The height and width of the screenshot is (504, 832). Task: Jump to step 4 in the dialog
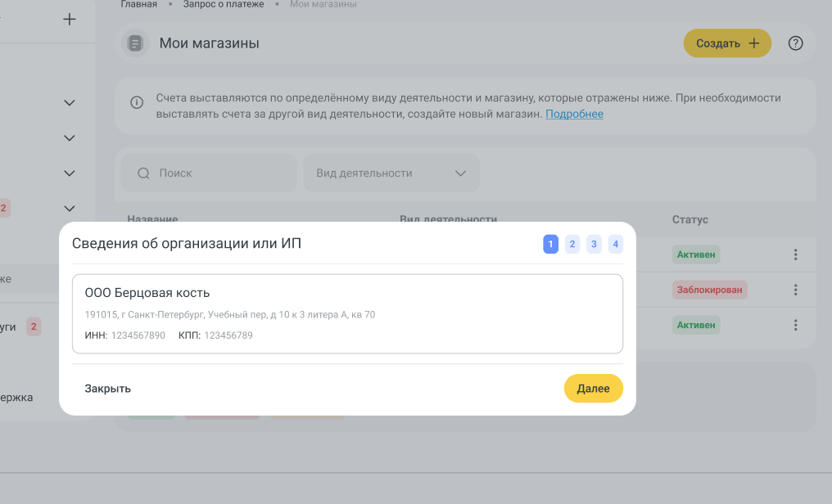pos(615,244)
